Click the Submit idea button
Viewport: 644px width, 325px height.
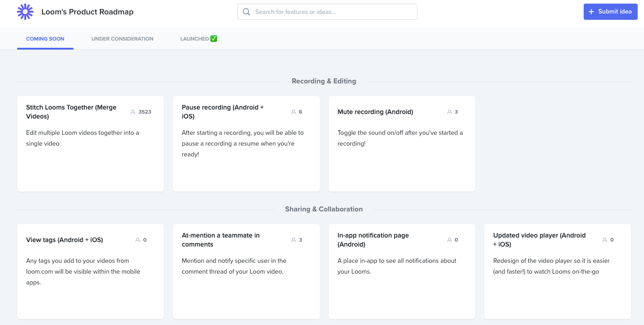tap(611, 12)
